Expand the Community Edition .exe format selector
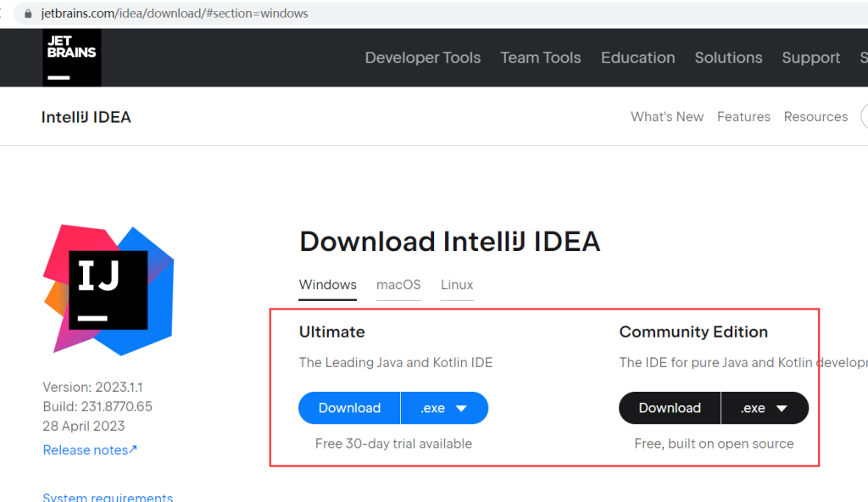868x502 pixels. pos(765,408)
